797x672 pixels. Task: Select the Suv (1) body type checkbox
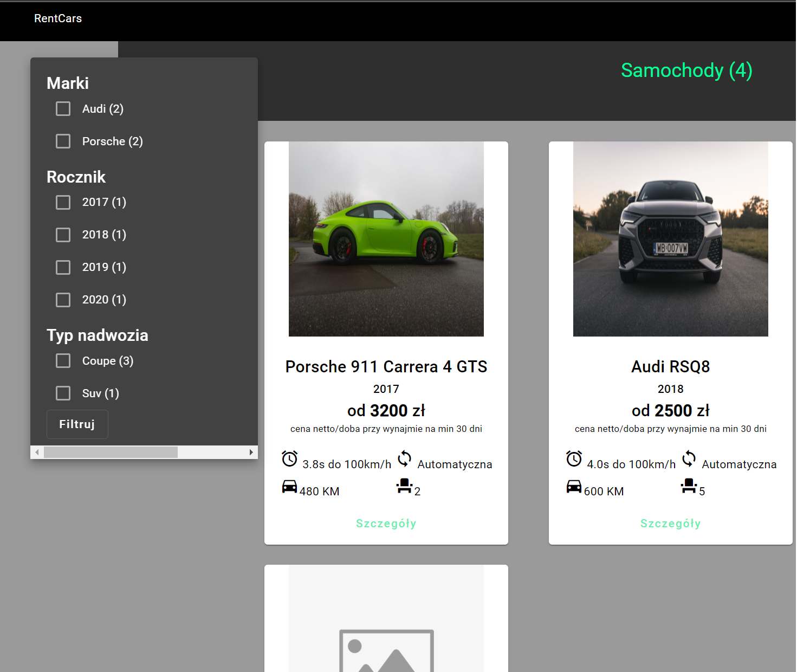(63, 393)
